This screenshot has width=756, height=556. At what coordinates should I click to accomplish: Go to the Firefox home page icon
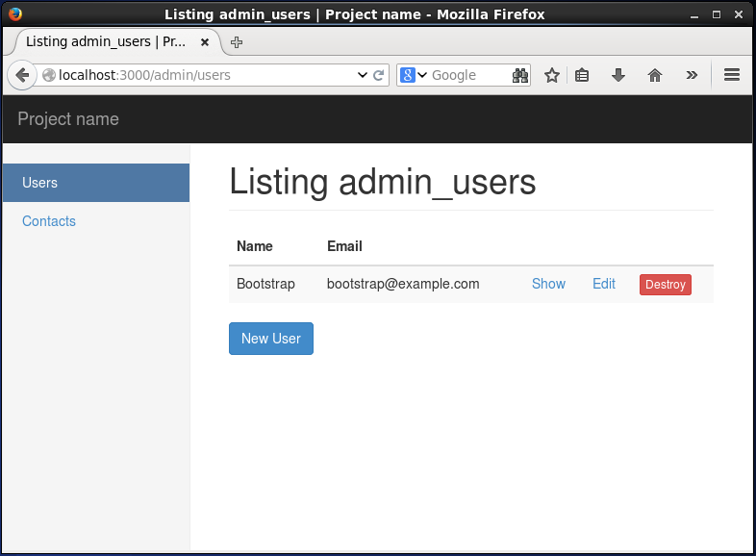(655, 75)
